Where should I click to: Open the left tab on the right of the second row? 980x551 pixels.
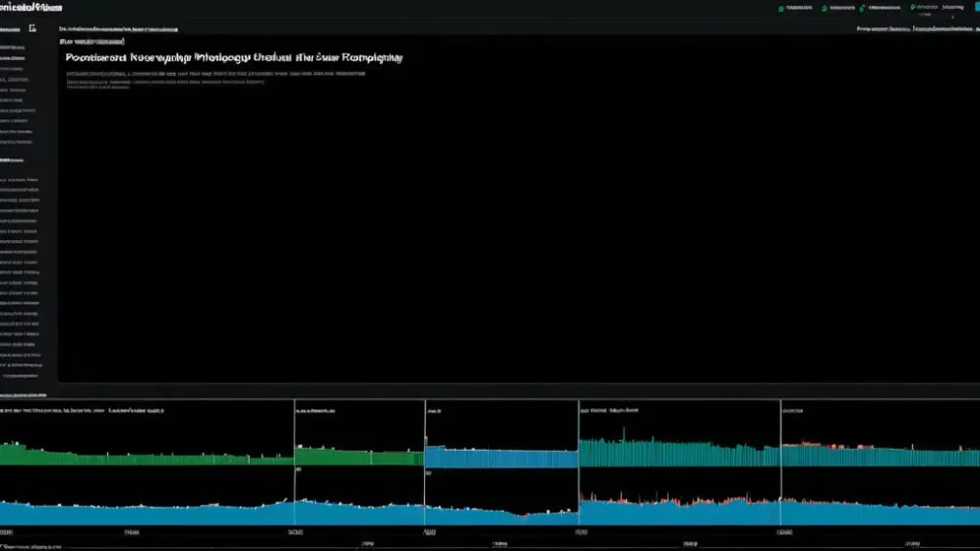click(x=881, y=29)
